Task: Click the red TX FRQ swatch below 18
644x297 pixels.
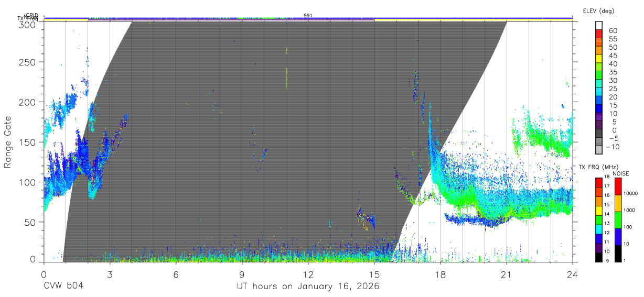Action: click(599, 182)
